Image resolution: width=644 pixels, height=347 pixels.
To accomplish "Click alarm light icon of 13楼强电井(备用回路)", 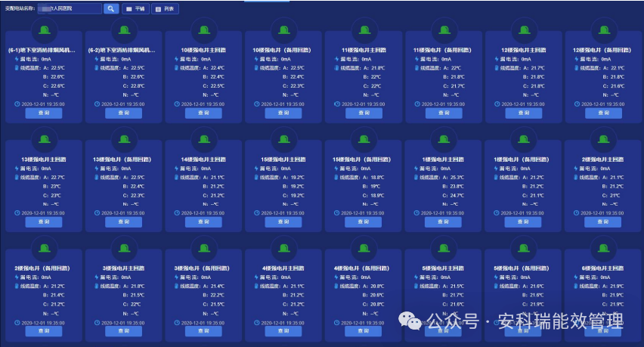I will 124,139.
